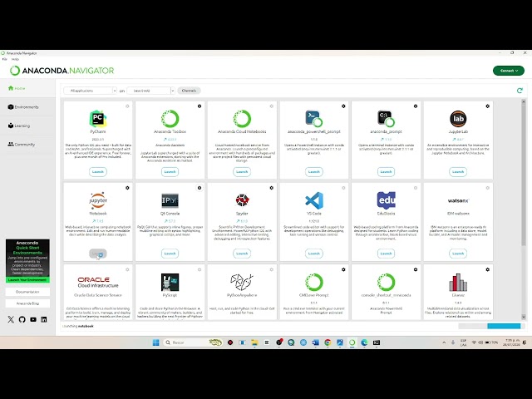Open the anaconda_powershell_prompt gear options
This screenshot has width=532, height=399.
(x=343, y=106)
